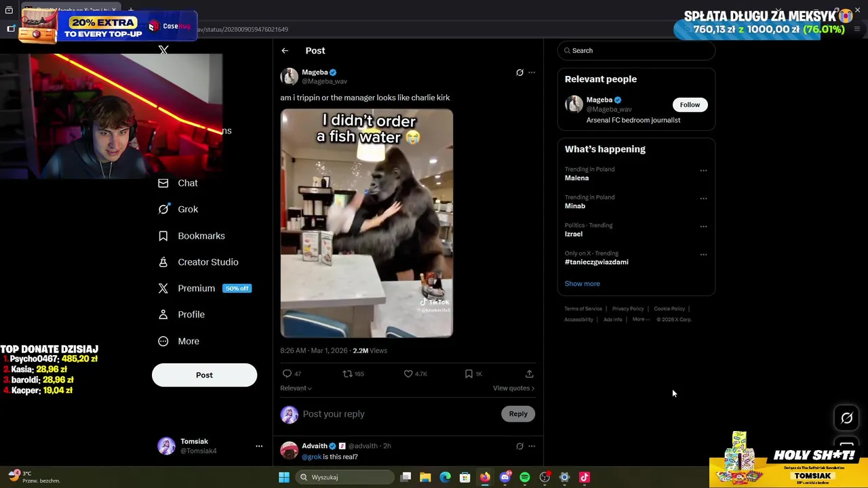Click the large Post button in sidebar
Image resolution: width=868 pixels, height=488 pixels.
pos(204,375)
